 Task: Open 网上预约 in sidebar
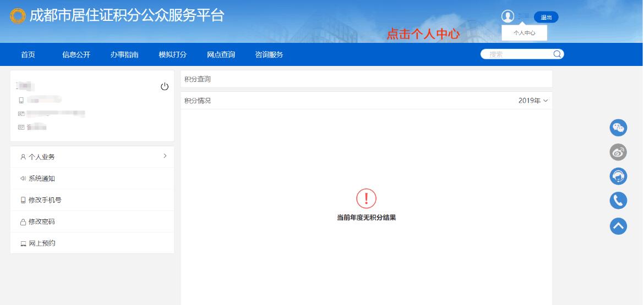point(92,243)
